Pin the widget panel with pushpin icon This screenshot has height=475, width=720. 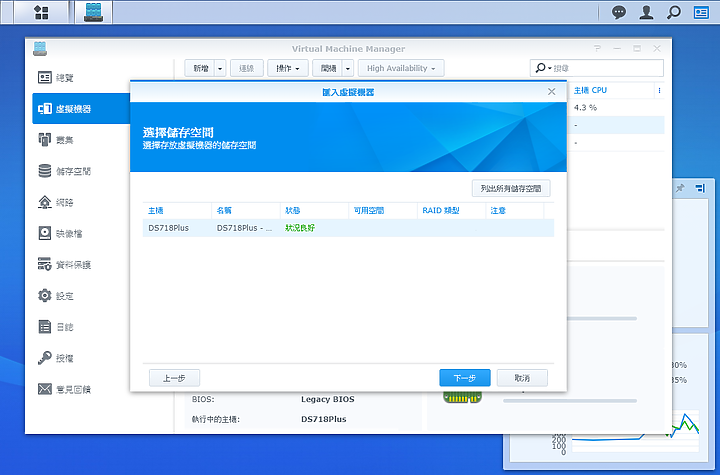681,188
